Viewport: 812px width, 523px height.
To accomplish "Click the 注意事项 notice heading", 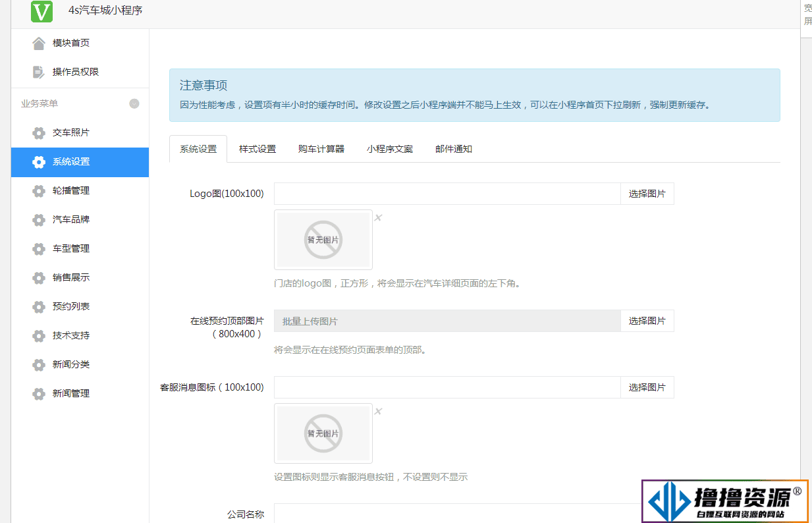I will tap(203, 86).
